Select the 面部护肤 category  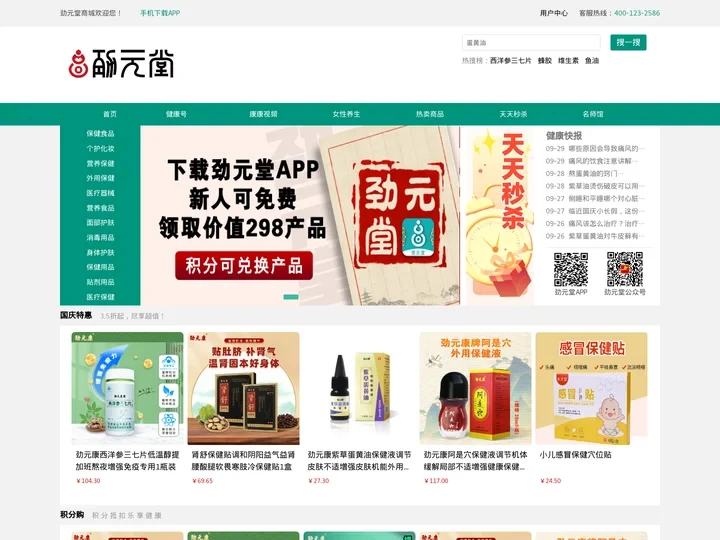pyautogui.click(x=100, y=223)
